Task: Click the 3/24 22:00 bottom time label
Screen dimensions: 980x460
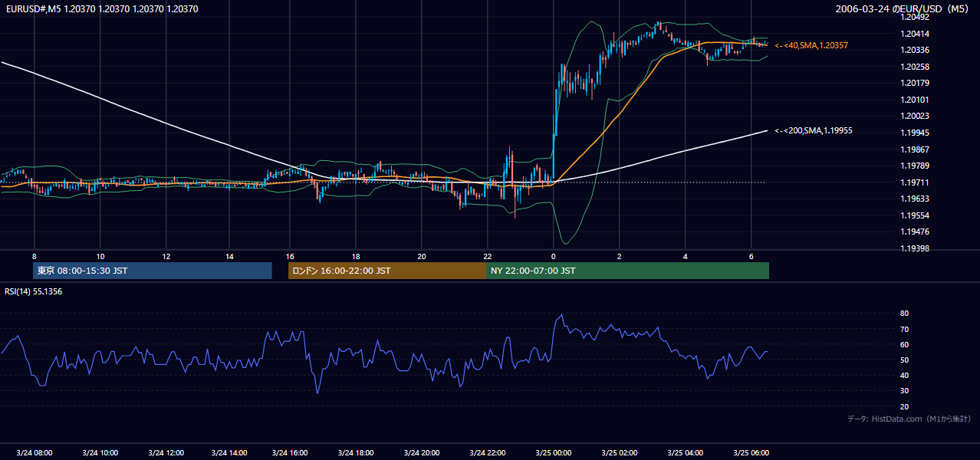Action: 488,453
